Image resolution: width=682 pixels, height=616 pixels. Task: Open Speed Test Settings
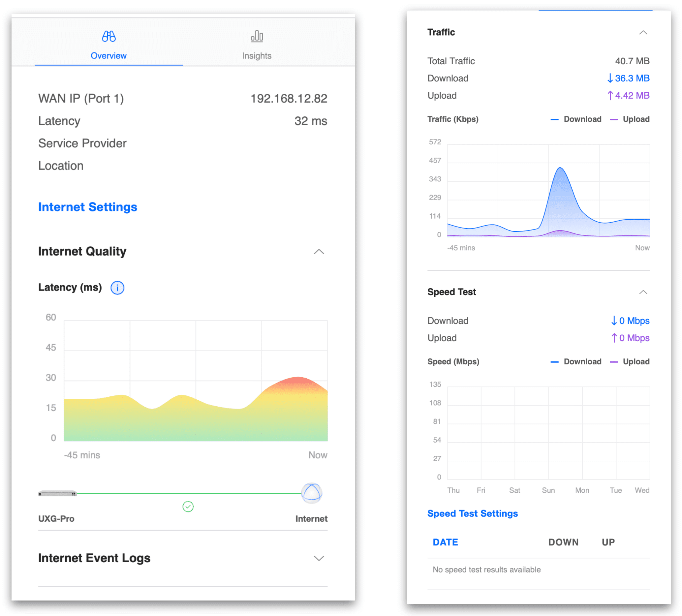pos(472,513)
